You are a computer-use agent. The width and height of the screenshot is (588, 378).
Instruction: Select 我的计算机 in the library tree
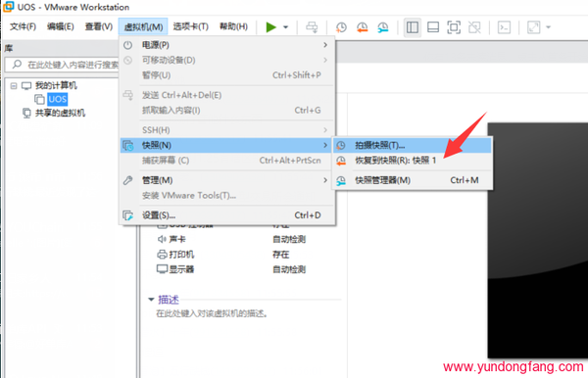(x=56, y=85)
